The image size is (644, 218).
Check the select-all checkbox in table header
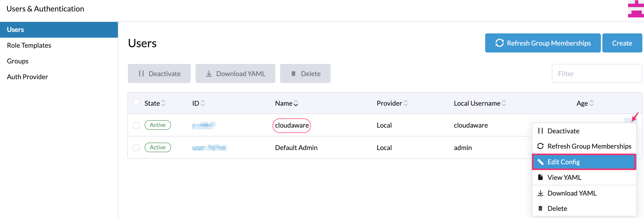136,102
